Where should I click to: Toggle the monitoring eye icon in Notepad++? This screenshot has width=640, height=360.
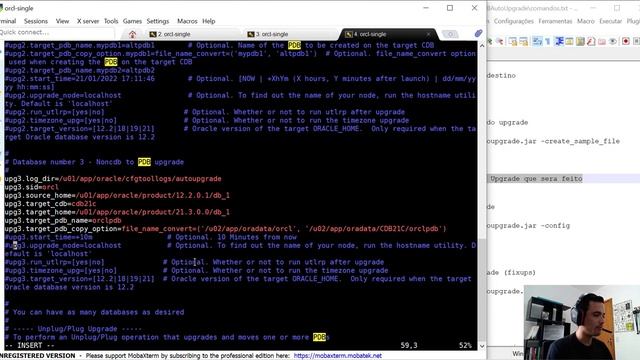613,41
